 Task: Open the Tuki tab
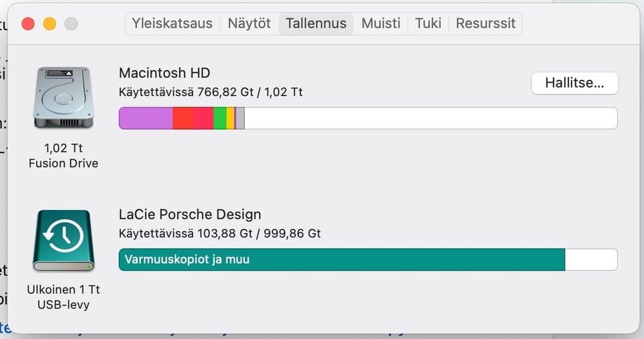pyautogui.click(x=428, y=23)
